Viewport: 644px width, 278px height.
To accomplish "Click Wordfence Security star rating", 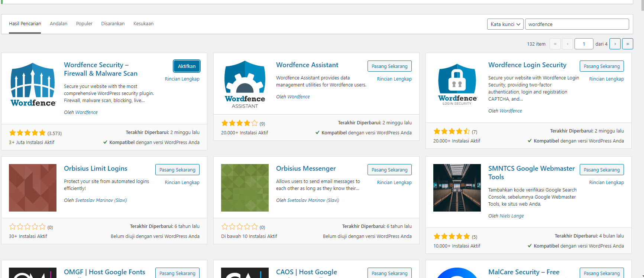I will point(27,133).
